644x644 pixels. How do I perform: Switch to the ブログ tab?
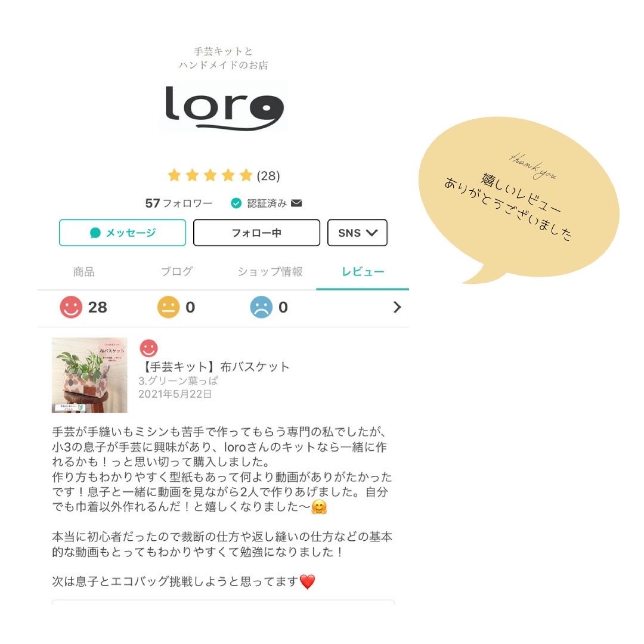coord(177,271)
